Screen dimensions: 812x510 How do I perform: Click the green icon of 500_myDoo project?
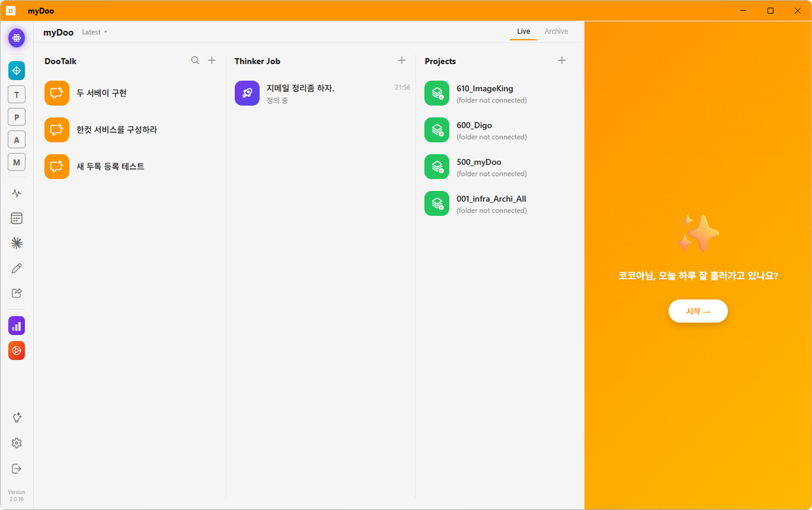437,167
